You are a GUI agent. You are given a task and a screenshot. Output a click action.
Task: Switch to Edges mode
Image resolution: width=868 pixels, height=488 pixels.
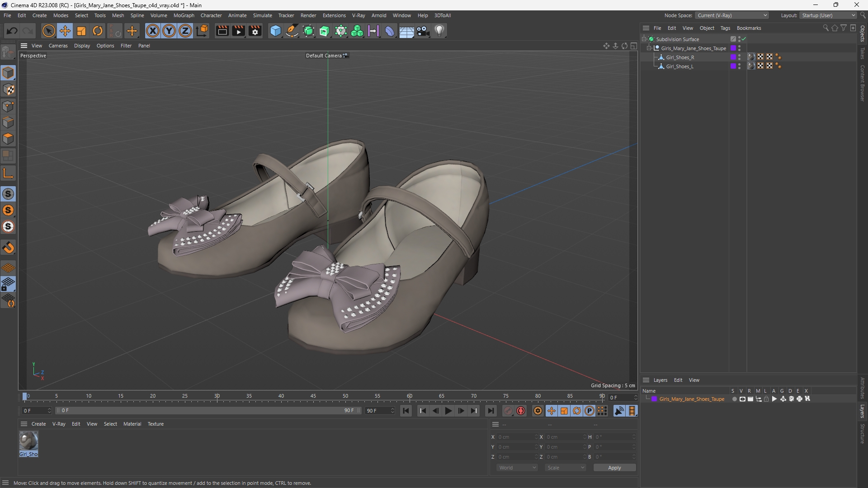[8, 122]
